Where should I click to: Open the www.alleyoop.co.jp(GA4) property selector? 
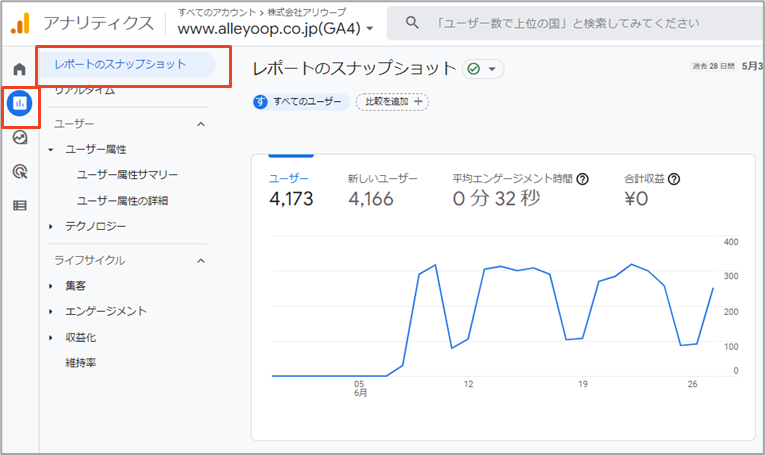pos(275,29)
